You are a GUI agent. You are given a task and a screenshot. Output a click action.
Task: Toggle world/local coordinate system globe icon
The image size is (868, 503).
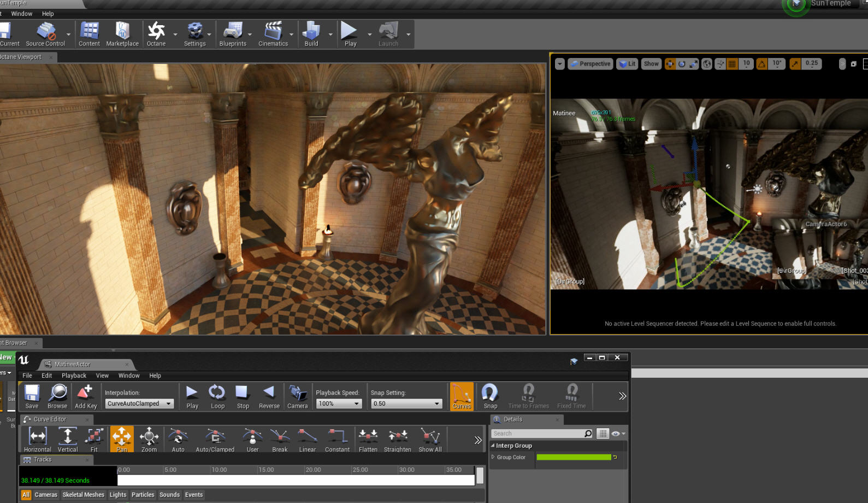[x=707, y=64]
